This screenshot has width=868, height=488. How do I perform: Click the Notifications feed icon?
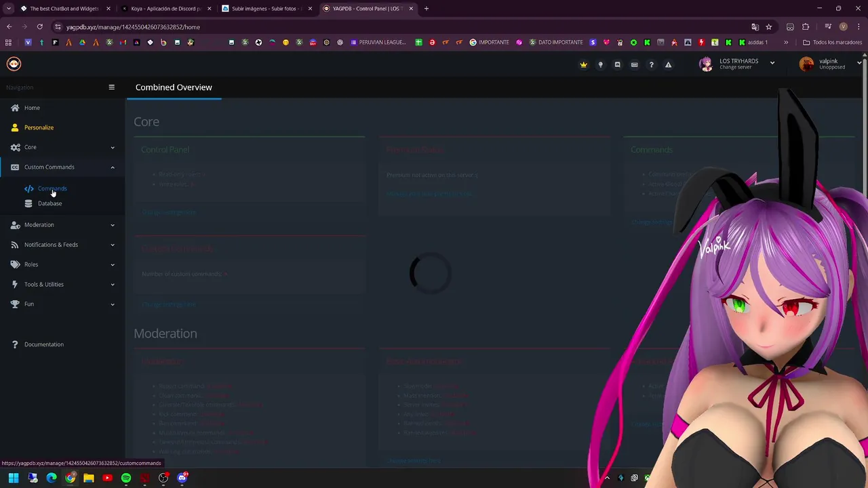coord(15,245)
